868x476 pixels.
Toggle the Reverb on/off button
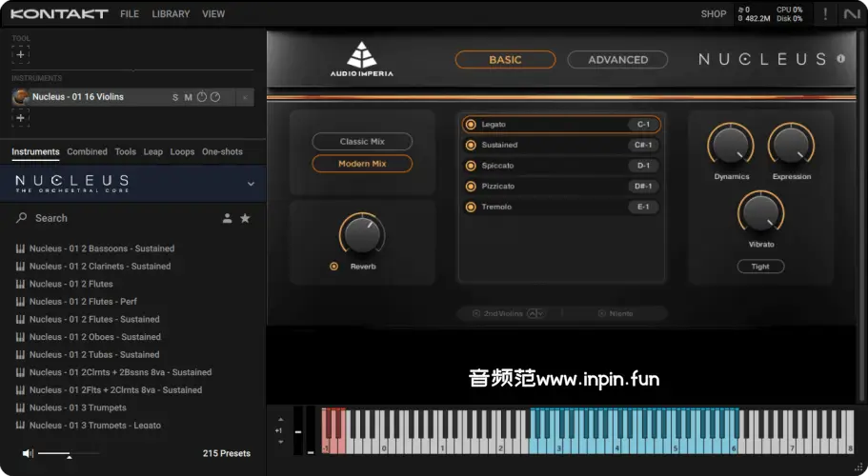pyautogui.click(x=333, y=267)
